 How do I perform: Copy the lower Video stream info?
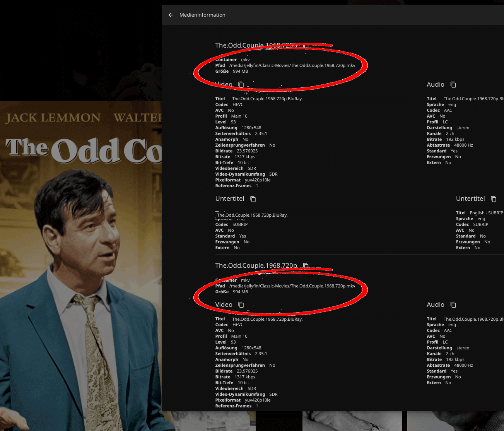point(241,305)
